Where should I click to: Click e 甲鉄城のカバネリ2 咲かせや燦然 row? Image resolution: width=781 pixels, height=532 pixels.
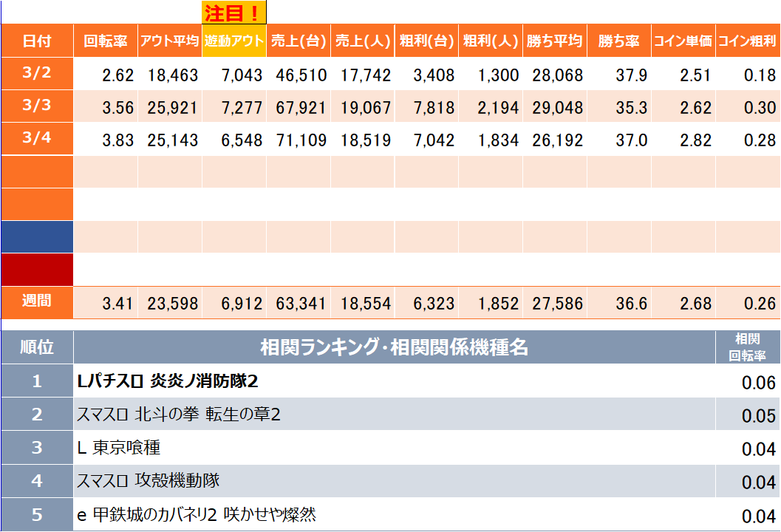tap(197, 514)
